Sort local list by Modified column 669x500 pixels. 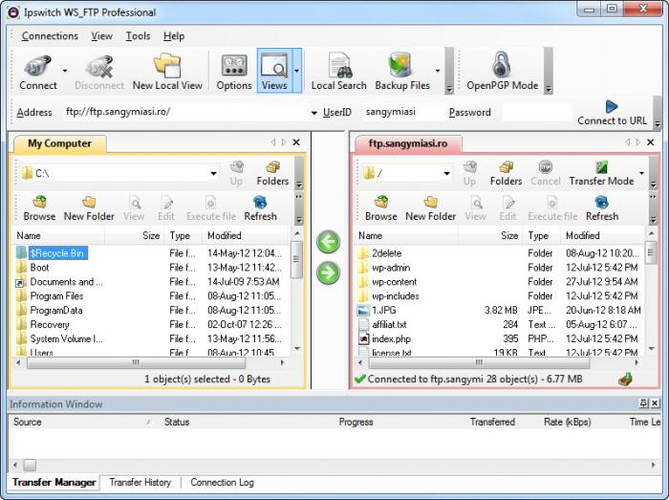245,235
